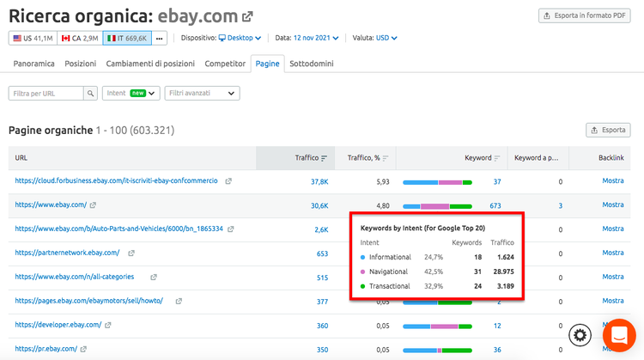
Task: Open external link icon for partnernetwork.ebay.com
Action: [131, 253]
